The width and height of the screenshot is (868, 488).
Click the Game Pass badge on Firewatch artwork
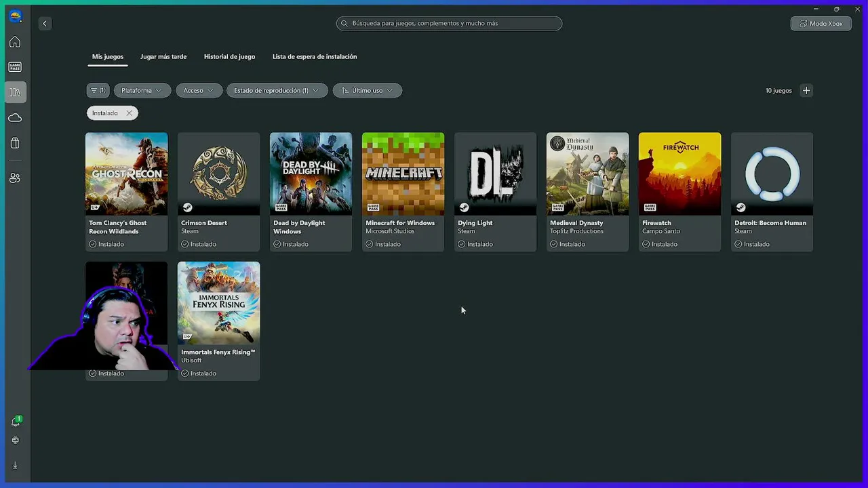(x=649, y=207)
